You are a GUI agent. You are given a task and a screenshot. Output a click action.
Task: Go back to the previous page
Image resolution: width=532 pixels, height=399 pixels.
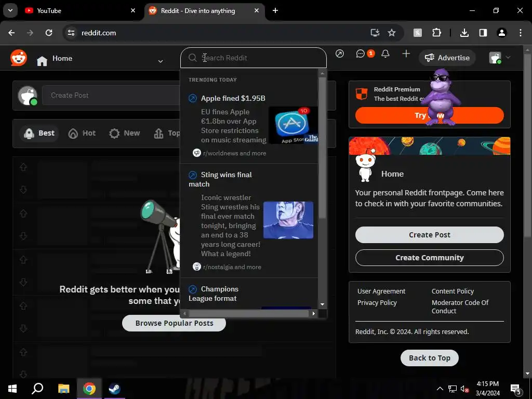[11, 33]
